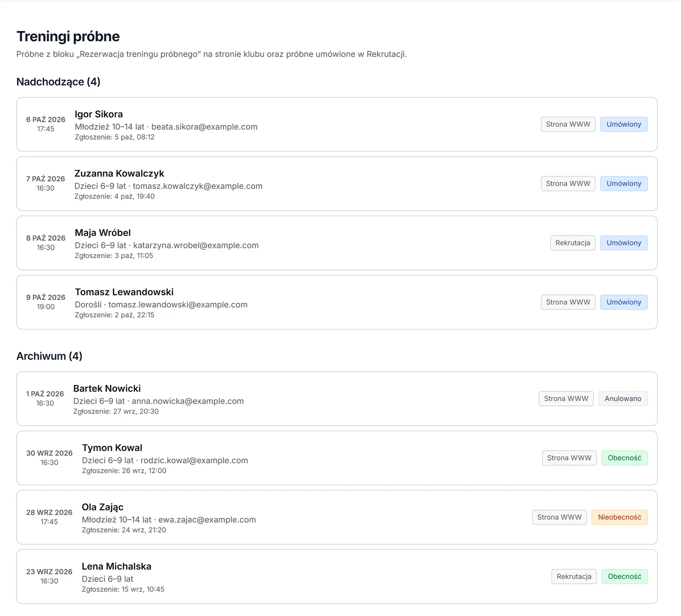Select Umówiony status for Maja Wróbel
681x616 pixels.
(x=624, y=243)
